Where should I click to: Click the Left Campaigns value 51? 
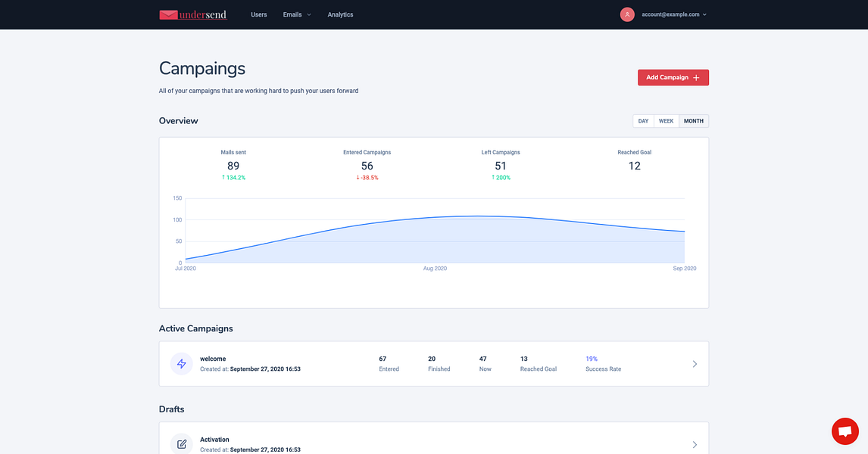point(501,166)
